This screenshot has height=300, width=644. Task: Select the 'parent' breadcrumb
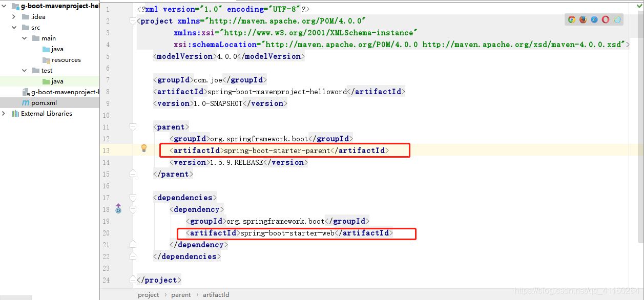coord(181,295)
